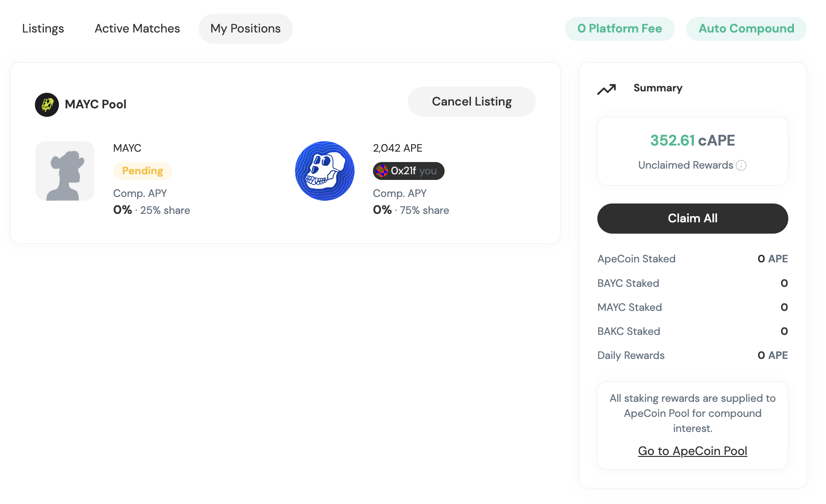This screenshot has height=504, width=826.
Task: Follow the Go to ApeCoin Pool link
Action: click(693, 451)
